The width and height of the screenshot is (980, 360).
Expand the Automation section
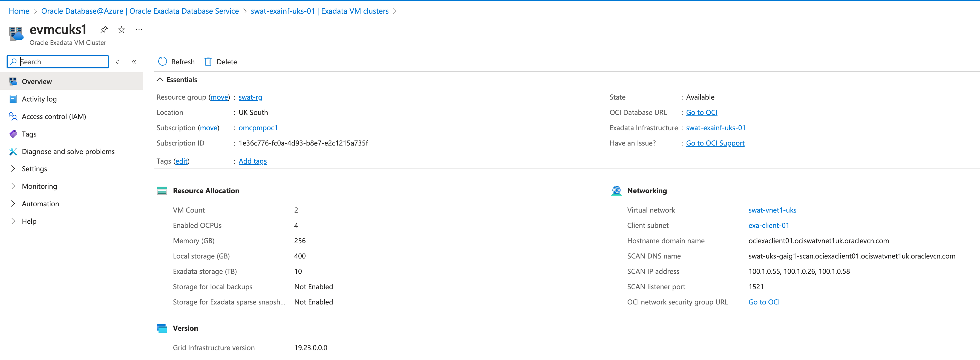(x=40, y=203)
